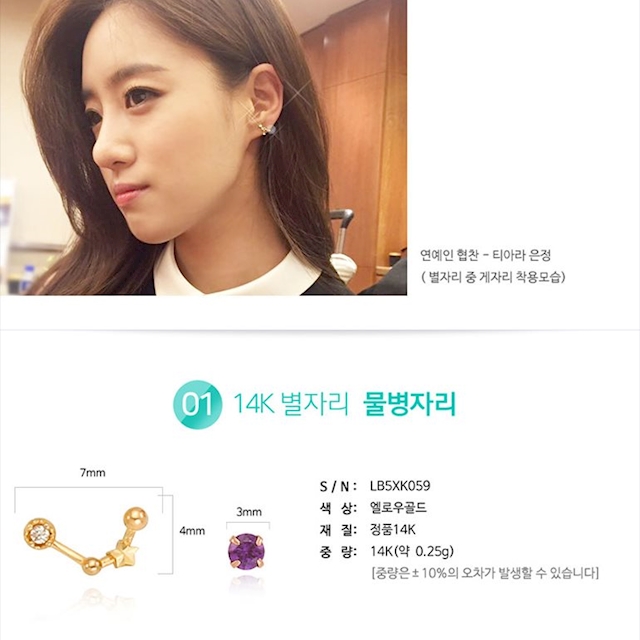Click the 4mm height dimension label
640x640 pixels.
[192, 531]
